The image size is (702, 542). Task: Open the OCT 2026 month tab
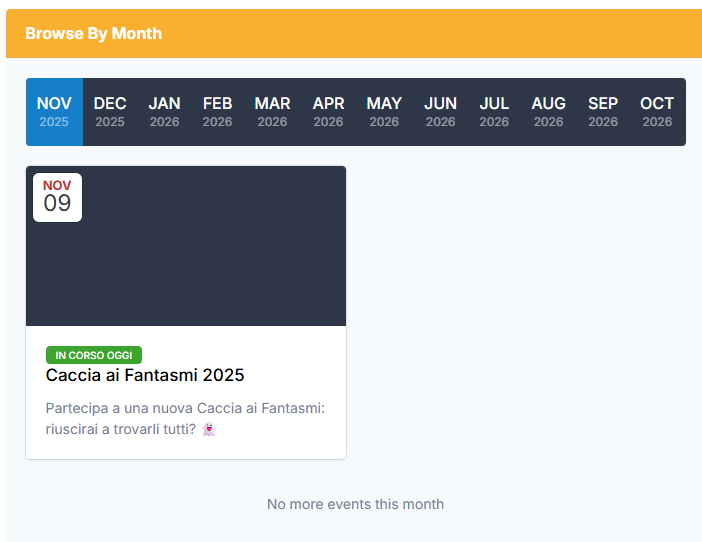point(657,112)
